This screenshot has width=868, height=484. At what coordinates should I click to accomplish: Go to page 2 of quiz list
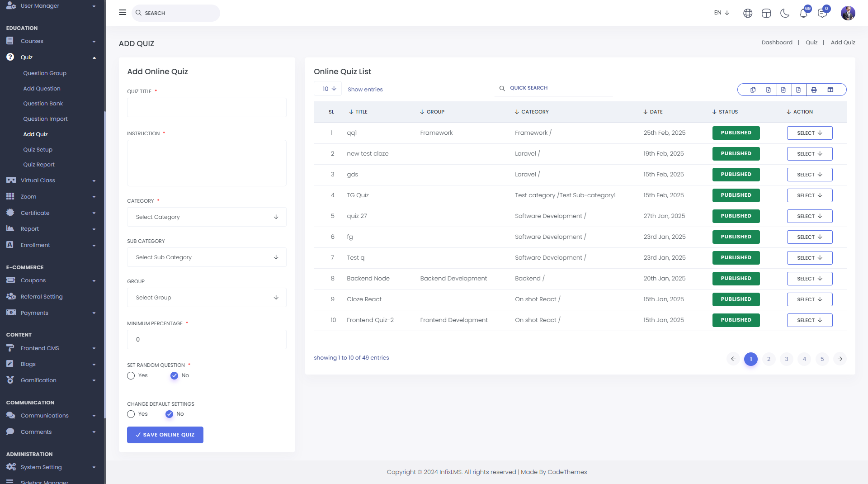[x=769, y=359]
